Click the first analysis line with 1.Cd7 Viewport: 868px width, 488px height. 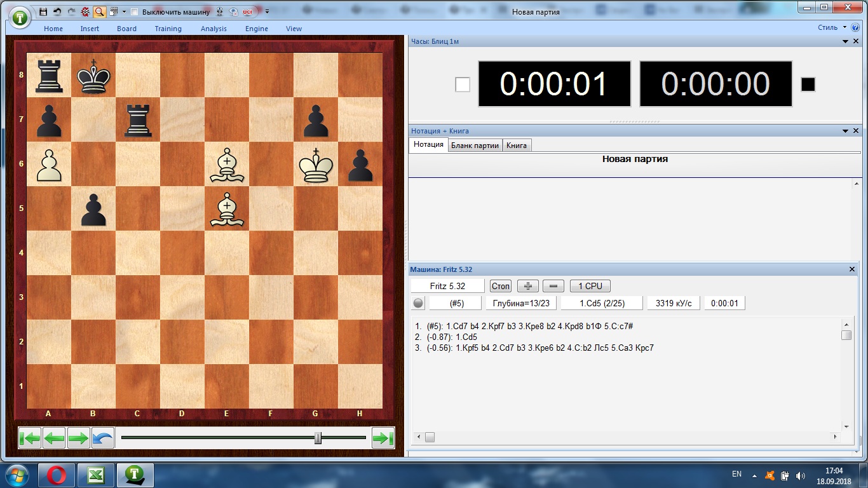pyautogui.click(x=524, y=326)
